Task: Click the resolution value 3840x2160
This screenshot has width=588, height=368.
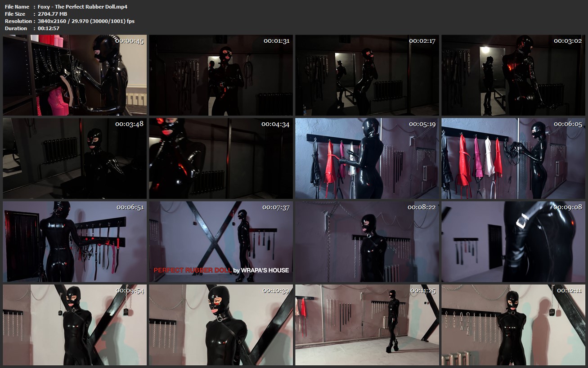Action: tap(53, 21)
